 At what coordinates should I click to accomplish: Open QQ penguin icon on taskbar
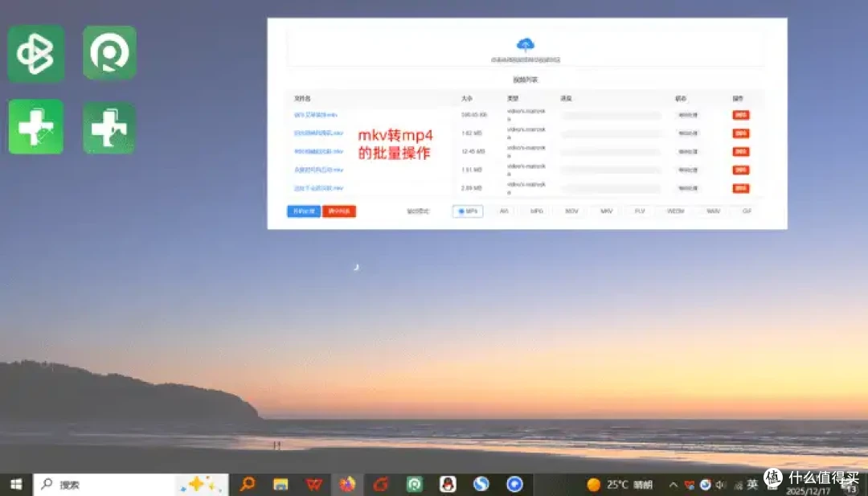tap(448, 485)
